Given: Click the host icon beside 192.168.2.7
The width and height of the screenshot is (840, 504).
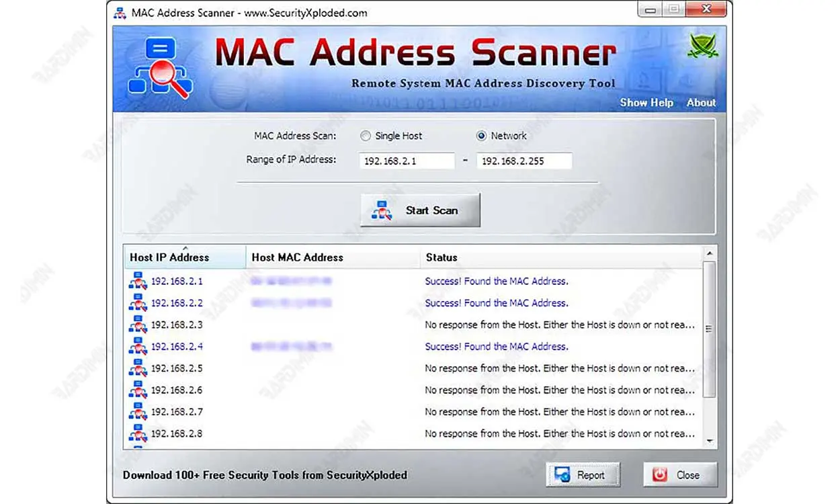Looking at the screenshot, I should tap(138, 412).
